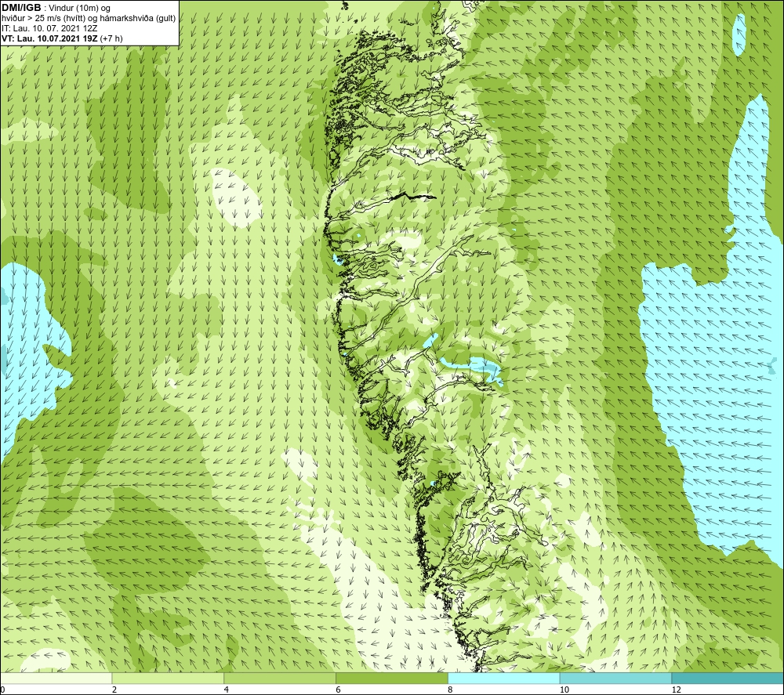This screenshot has height=695, width=784.
Task: Click the 'VT: Lau. 10.07.2021 19Z' valid time line
Action: click(62, 38)
